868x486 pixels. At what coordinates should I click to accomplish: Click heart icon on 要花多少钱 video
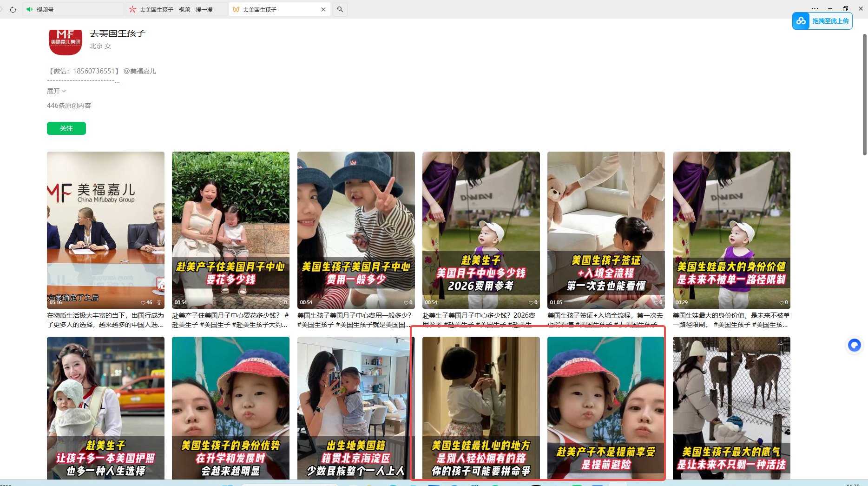pos(280,302)
